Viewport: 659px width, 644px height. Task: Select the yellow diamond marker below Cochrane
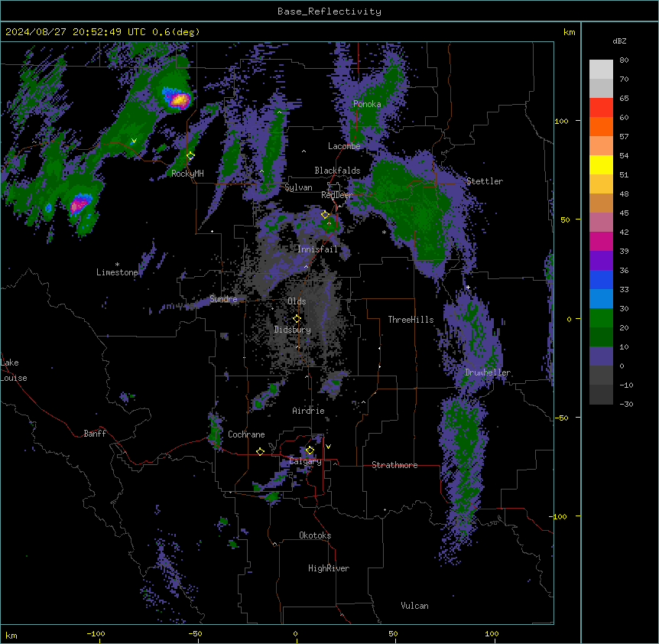click(260, 451)
